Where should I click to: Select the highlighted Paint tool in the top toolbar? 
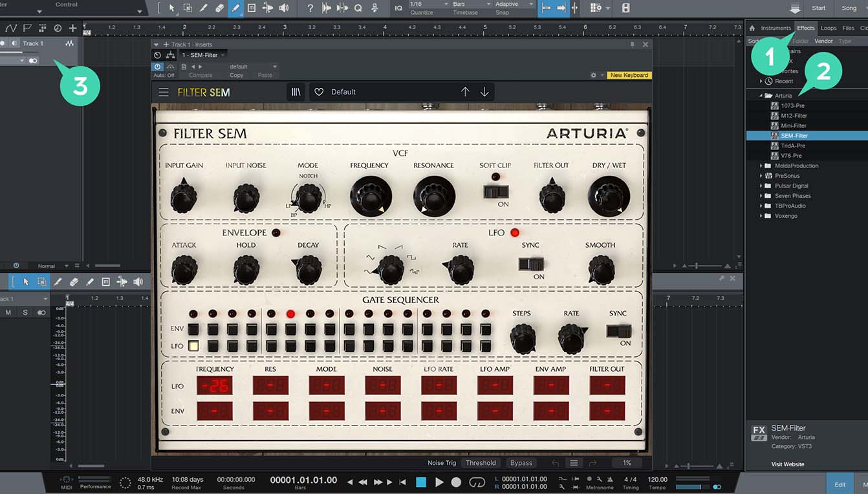pyautogui.click(x=235, y=8)
